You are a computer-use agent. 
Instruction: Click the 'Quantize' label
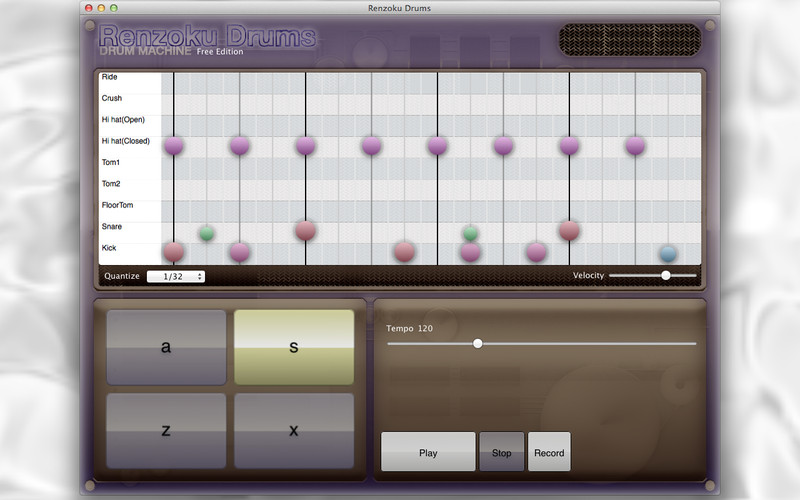(x=122, y=276)
